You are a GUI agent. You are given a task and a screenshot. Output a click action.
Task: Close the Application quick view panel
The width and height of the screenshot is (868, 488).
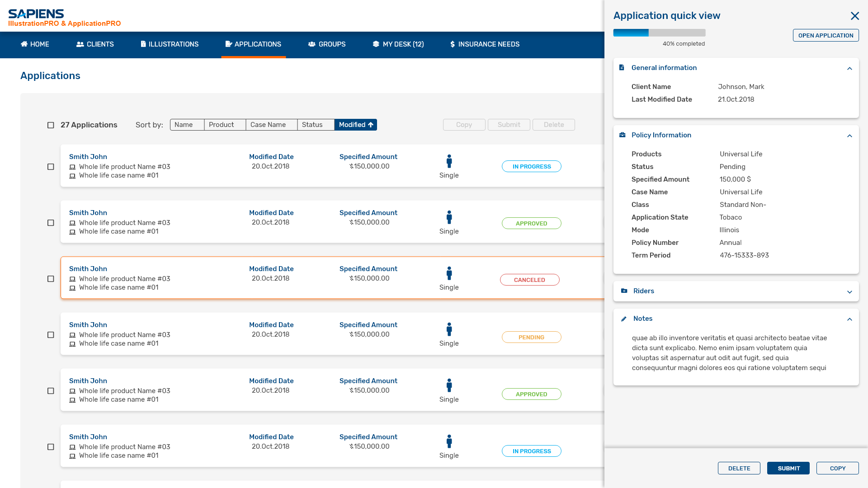(x=854, y=16)
